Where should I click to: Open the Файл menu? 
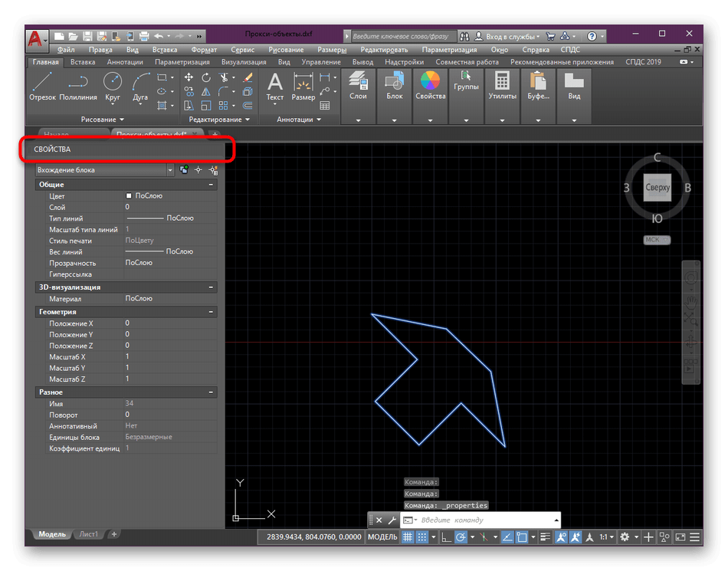coord(66,50)
